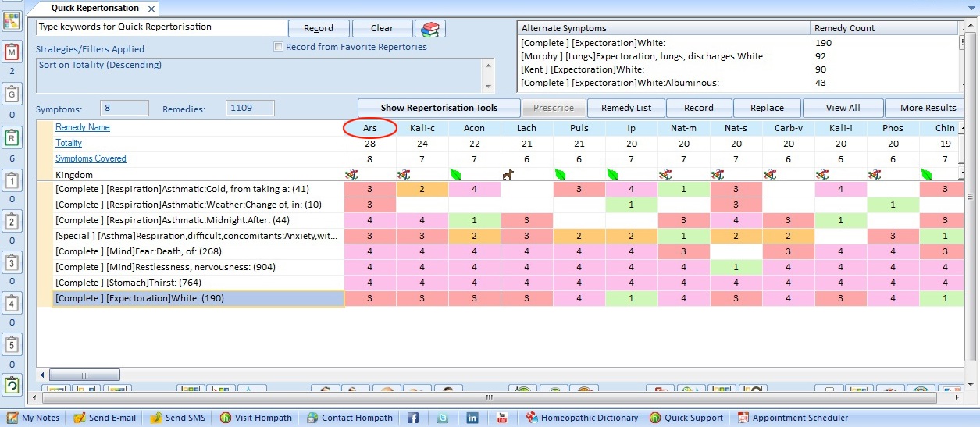Click the Symptoms Covered link
Screen dimensions: 980x427
(x=91, y=158)
